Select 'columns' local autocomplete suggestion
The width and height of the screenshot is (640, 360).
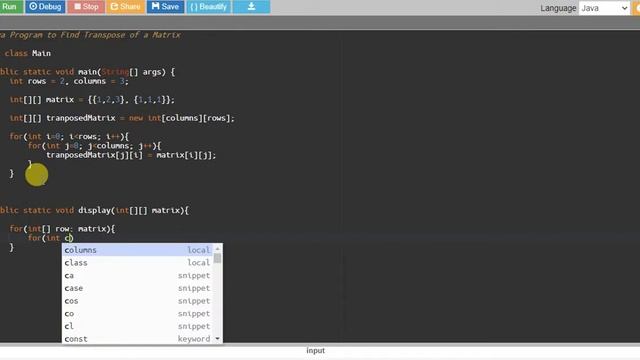point(137,250)
